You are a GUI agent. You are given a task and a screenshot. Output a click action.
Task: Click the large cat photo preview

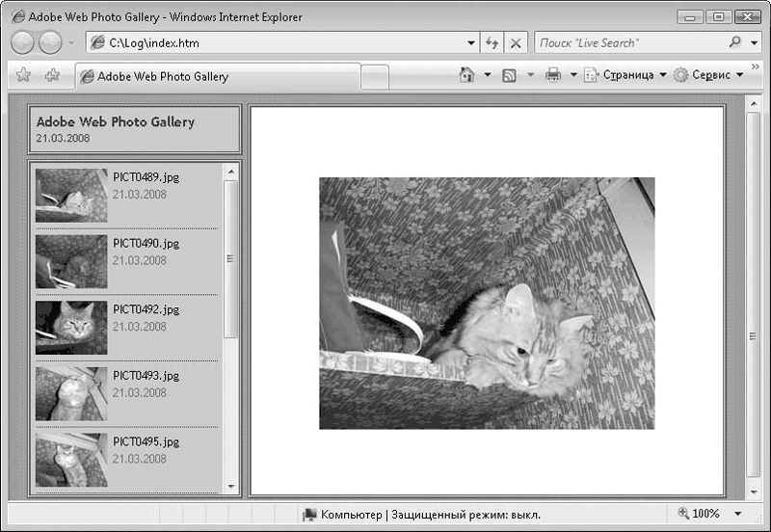(x=487, y=304)
